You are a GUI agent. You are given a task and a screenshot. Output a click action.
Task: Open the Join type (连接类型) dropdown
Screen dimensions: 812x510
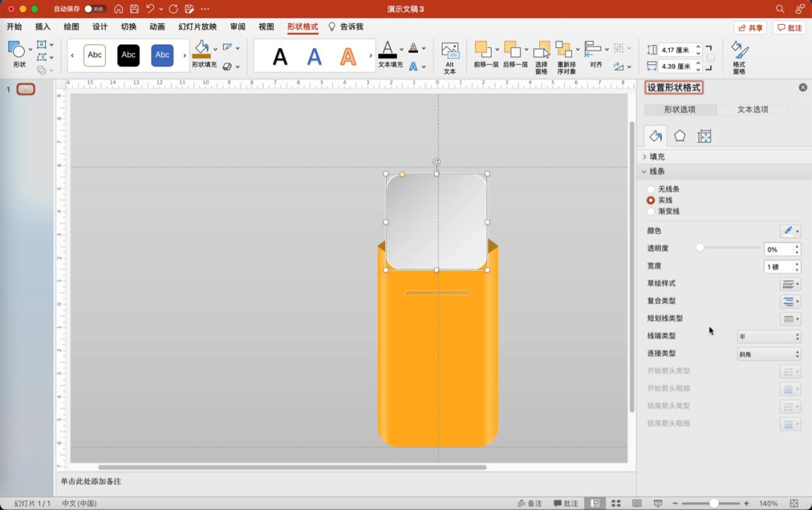pos(768,354)
